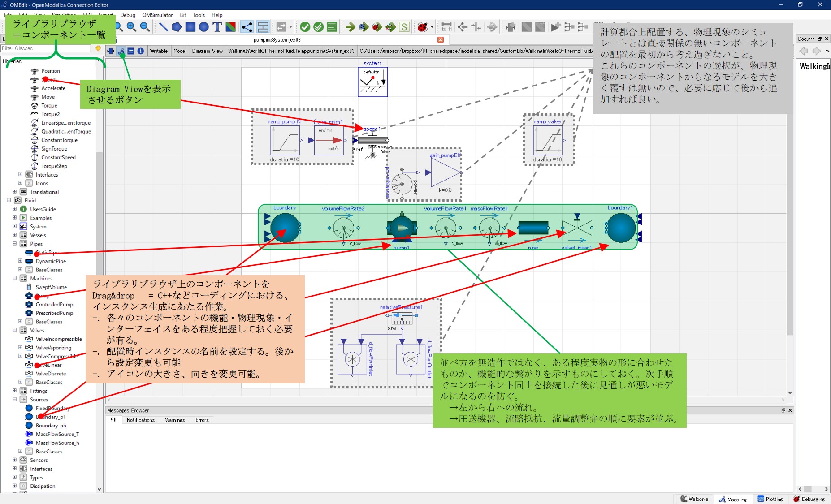The height and width of the screenshot is (504, 831).
Task: Switch to Text View button
Action: [x=131, y=51]
